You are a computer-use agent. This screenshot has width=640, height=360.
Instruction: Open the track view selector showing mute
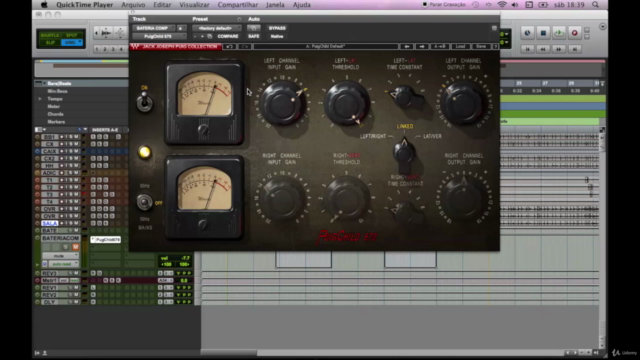(x=60, y=256)
